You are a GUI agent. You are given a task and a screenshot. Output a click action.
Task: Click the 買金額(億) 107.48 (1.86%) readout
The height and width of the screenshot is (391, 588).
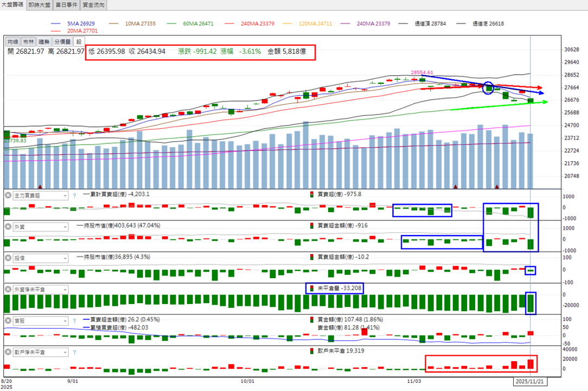pos(347,319)
